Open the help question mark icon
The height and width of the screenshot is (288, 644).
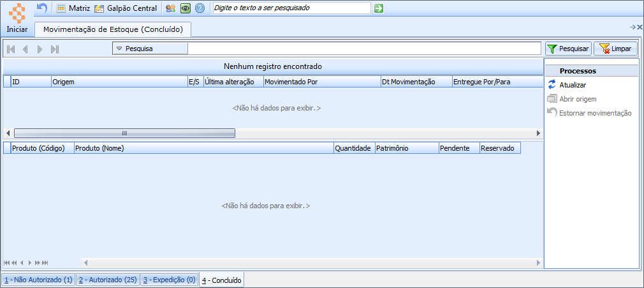(200, 8)
